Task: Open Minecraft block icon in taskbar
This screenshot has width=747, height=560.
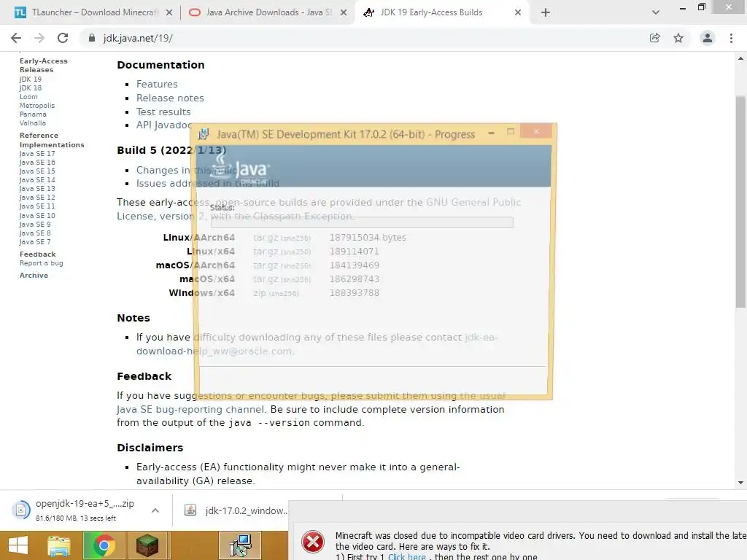Action: [147, 545]
